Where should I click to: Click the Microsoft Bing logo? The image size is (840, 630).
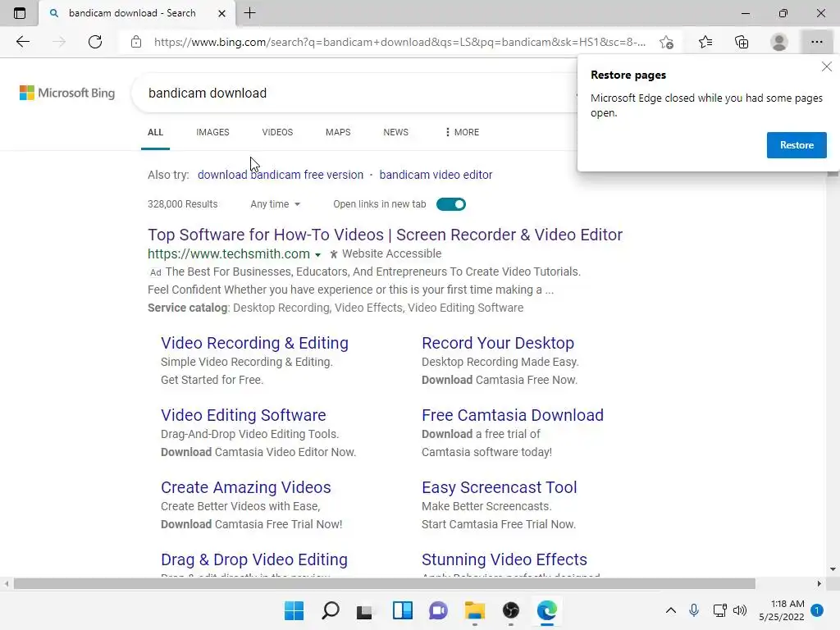coord(67,93)
